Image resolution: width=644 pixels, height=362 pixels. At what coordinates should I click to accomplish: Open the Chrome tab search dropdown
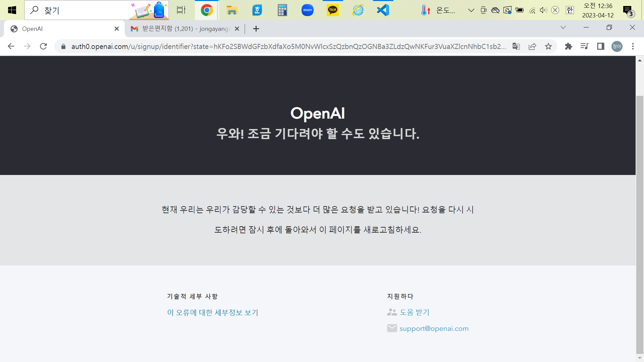pyautogui.click(x=563, y=27)
